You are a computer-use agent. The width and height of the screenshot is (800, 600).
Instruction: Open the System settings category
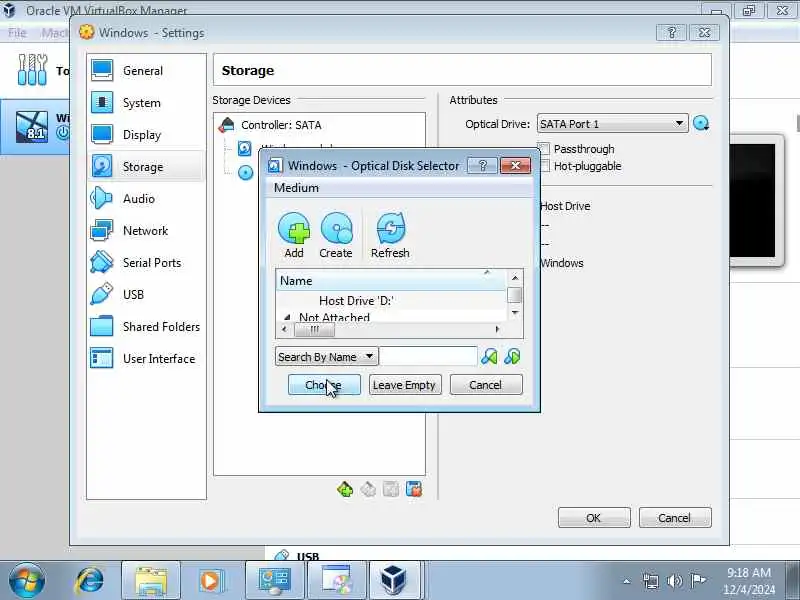point(146,103)
